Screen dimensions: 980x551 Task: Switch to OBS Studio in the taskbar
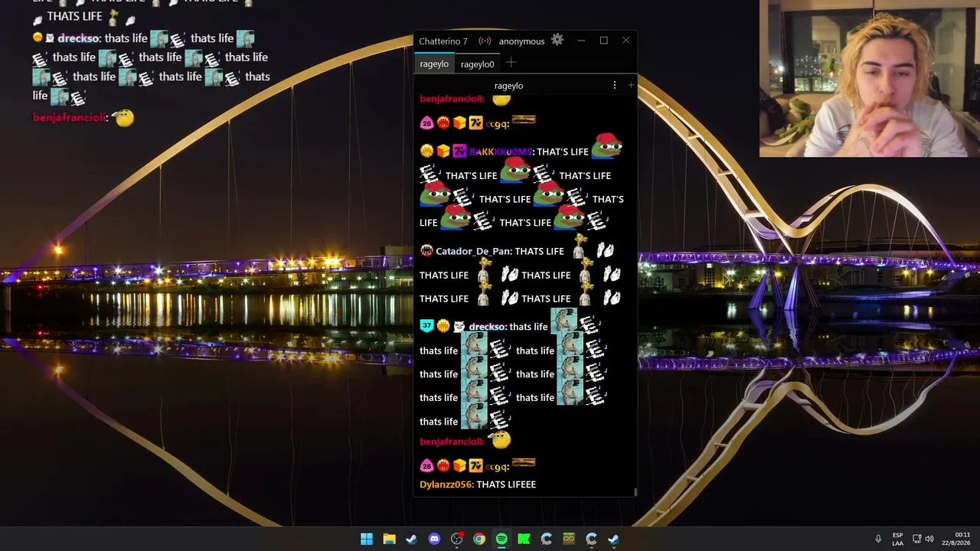(x=456, y=539)
